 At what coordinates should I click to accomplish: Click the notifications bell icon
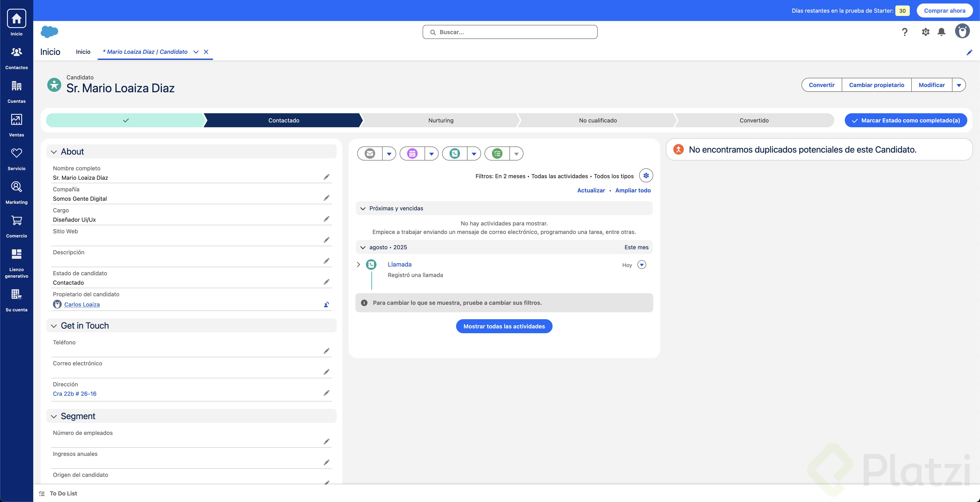[941, 32]
